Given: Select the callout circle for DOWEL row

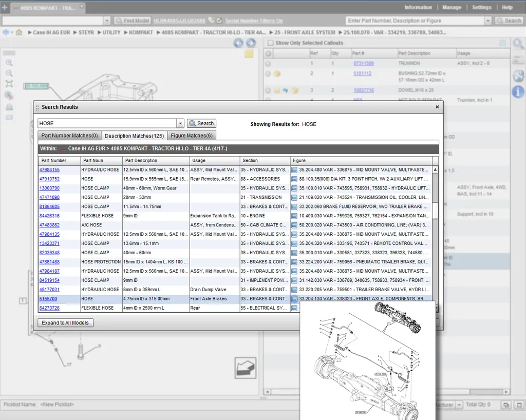Looking at the screenshot, I should pyautogui.click(x=268, y=90).
